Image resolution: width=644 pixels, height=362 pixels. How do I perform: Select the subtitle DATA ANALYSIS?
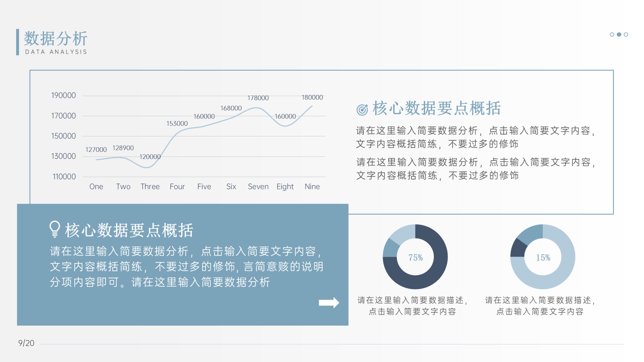click(x=56, y=52)
